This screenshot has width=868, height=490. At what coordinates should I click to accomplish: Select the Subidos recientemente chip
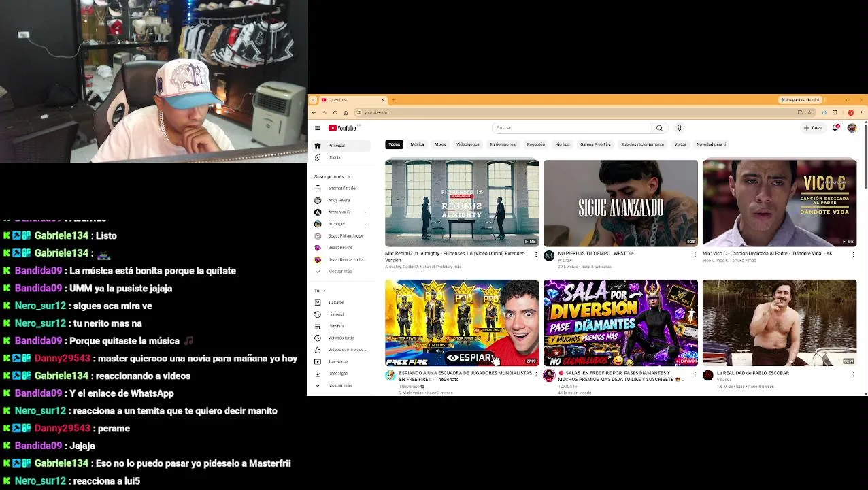[x=642, y=144]
